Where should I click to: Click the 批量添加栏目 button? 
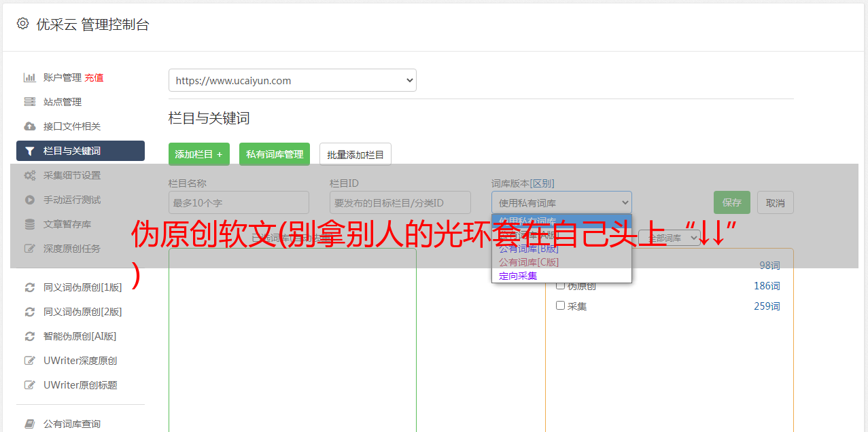[x=355, y=154]
